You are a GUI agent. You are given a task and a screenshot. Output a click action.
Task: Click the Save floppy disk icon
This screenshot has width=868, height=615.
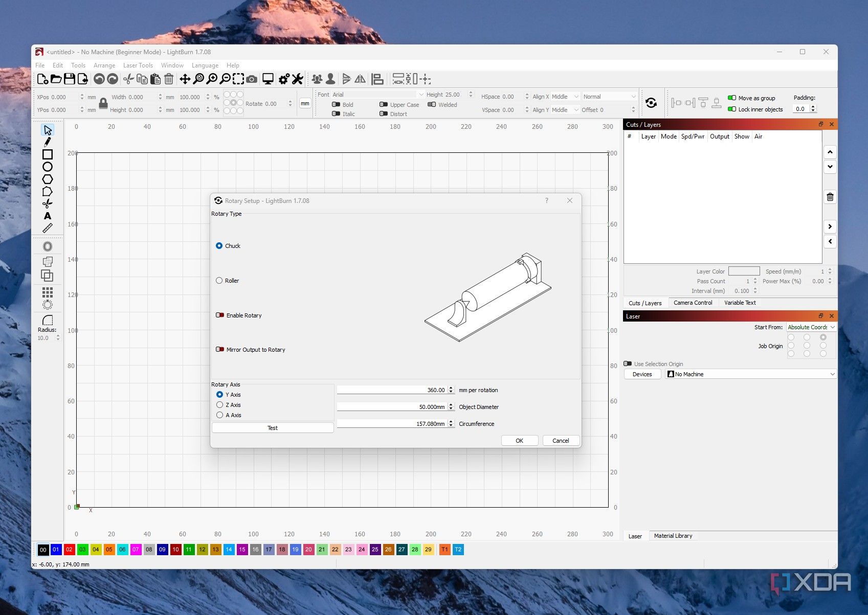(70, 79)
